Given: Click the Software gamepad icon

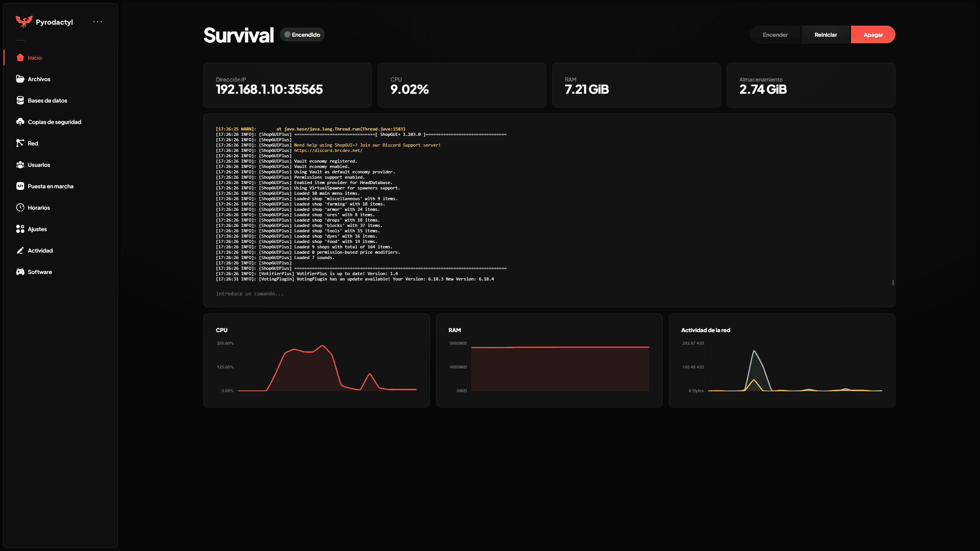Looking at the screenshot, I should (20, 272).
